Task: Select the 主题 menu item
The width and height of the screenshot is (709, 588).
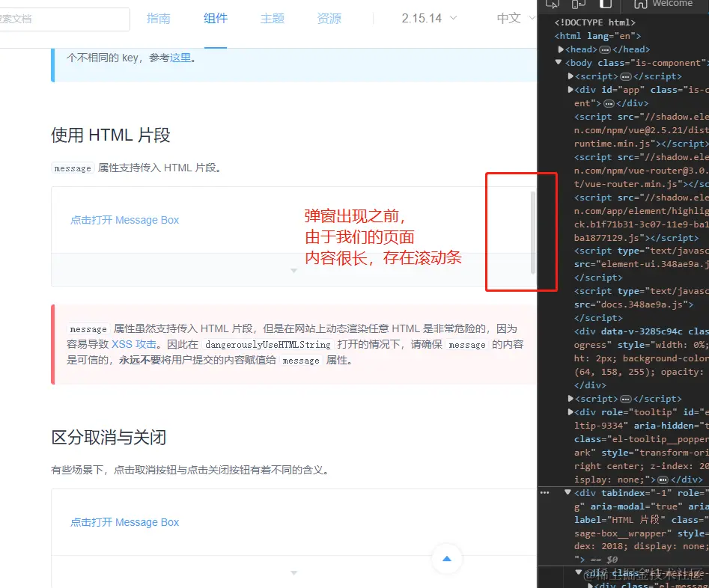Action: [271, 19]
